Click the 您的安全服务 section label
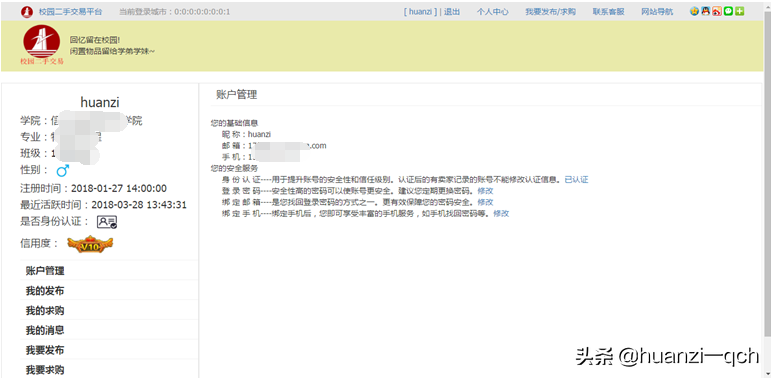 pyautogui.click(x=235, y=169)
